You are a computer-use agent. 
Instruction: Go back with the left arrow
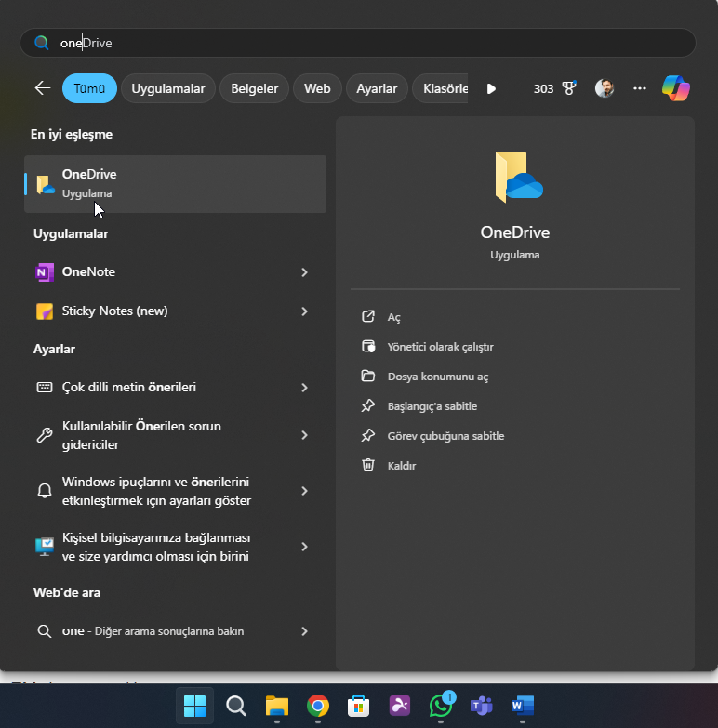coord(43,88)
